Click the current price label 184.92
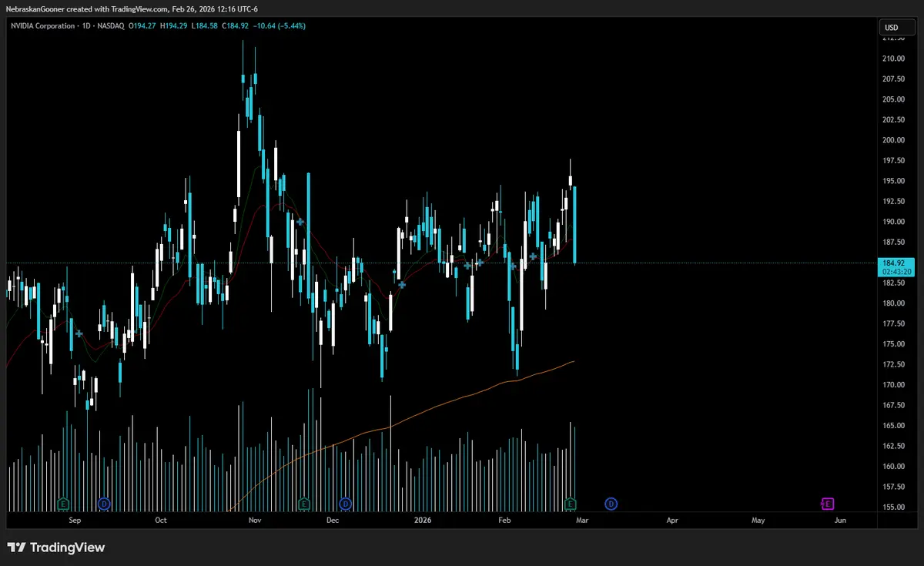 pos(896,263)
